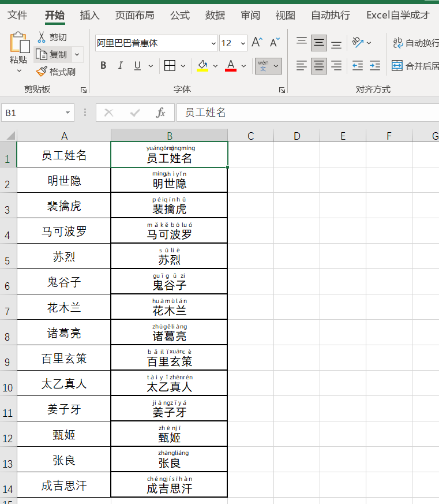Align text right
The height and width of the screenshot is (504, 439).
tap(336, 66)
